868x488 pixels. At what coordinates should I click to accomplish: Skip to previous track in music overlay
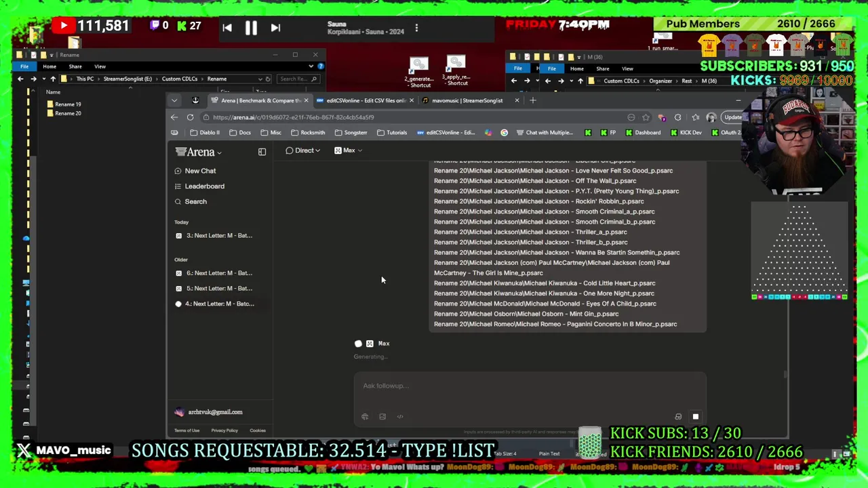point(227,28)
